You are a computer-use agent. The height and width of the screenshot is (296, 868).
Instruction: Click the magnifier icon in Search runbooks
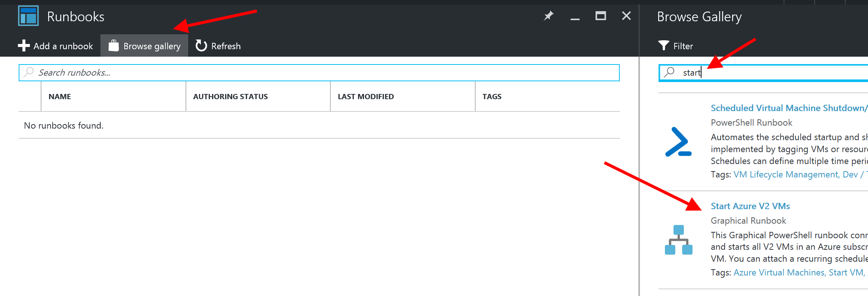(x=29, y=72)
